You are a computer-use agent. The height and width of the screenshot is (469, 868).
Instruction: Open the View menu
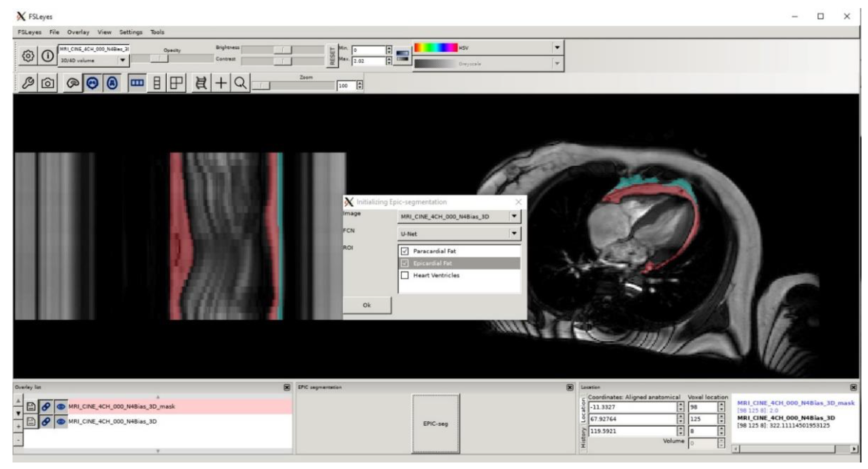(x=105, y=32)
